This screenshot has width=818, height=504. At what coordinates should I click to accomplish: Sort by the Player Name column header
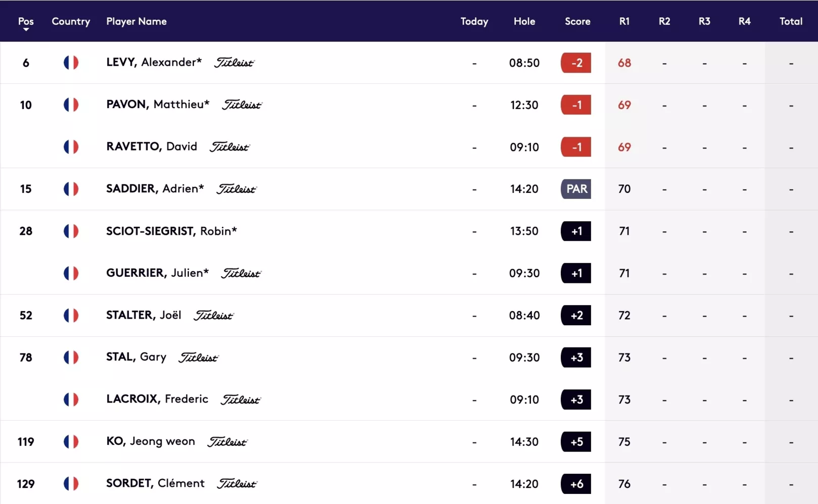click(x=136, y=21)
